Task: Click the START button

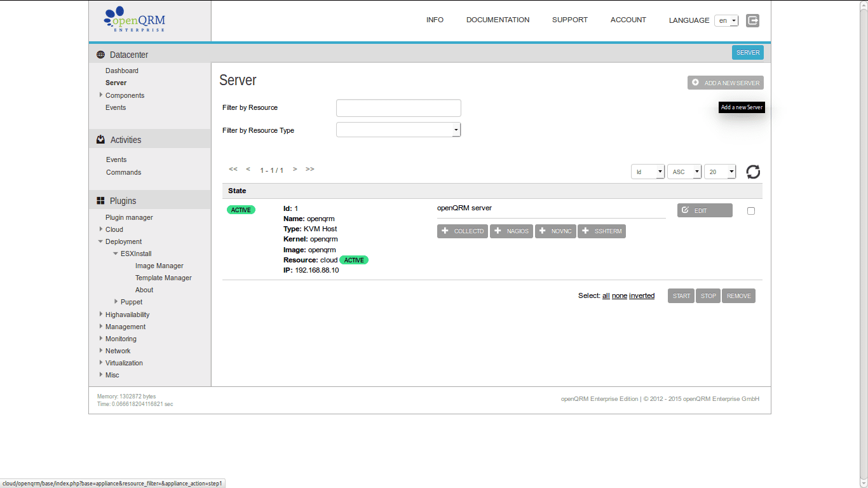Action: pos(681,296)
